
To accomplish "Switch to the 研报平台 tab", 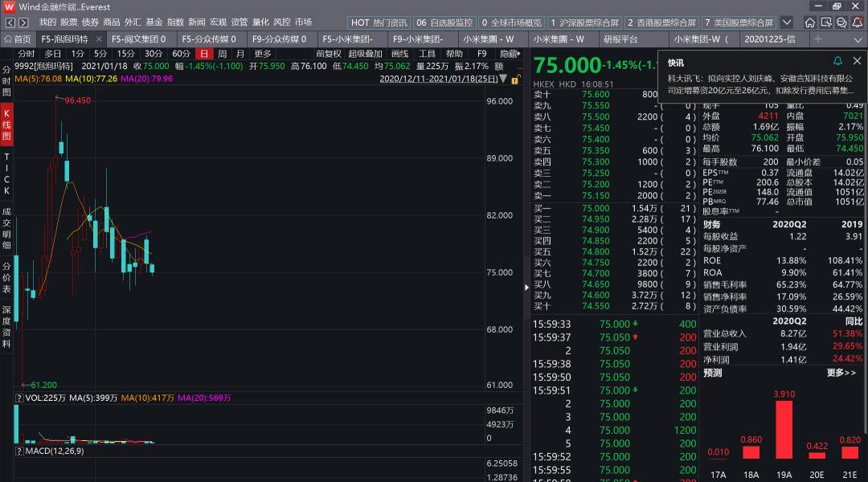I will pyautogui.click(x=620, y=39).
